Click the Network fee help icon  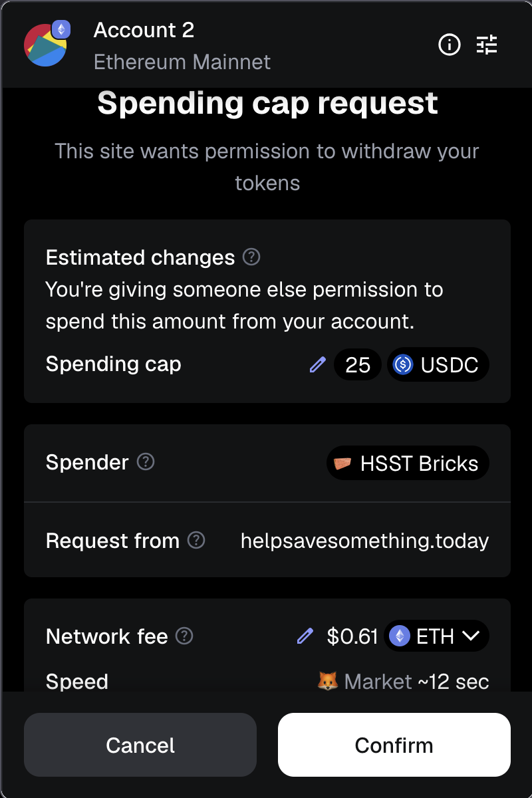pos(184,636)
